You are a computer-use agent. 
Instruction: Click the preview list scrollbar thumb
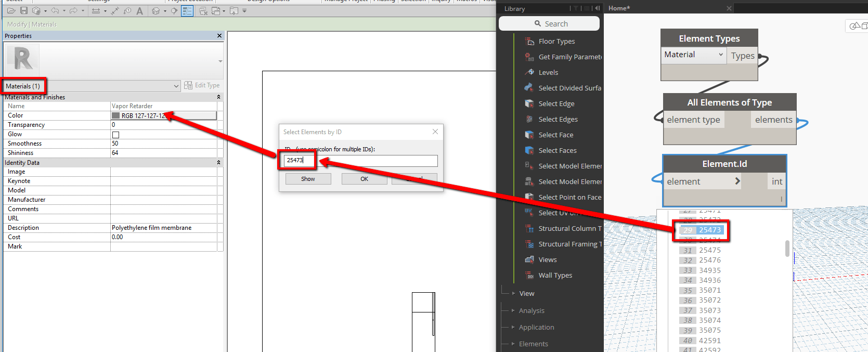[x=787, y=248]
